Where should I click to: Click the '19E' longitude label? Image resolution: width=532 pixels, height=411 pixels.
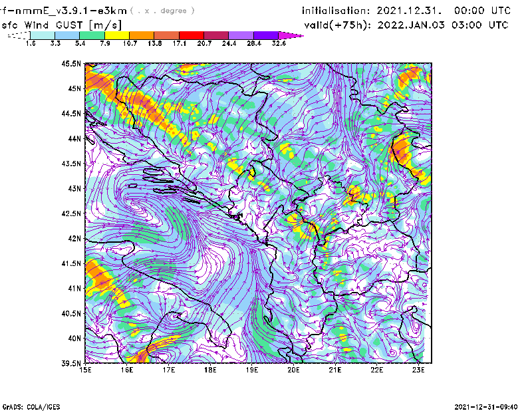252,370
